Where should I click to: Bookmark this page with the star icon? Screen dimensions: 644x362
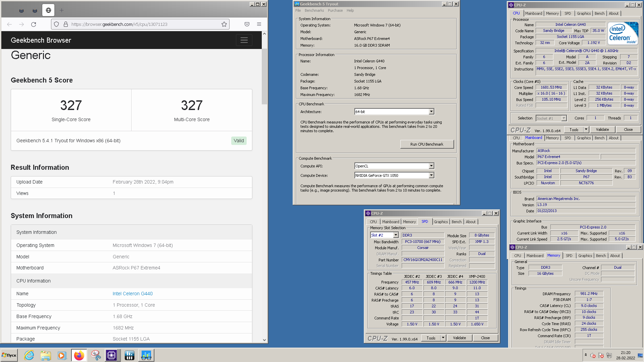(224, 24)
